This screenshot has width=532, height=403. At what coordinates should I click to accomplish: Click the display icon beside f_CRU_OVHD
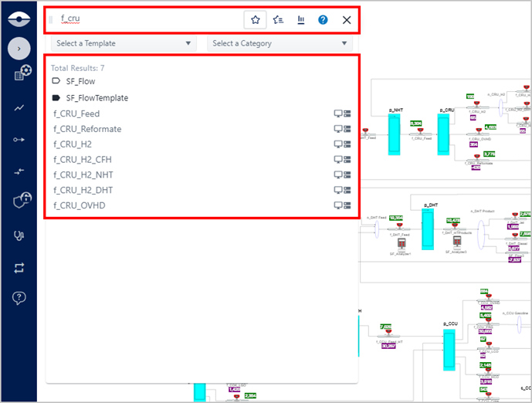click(337, 205)
